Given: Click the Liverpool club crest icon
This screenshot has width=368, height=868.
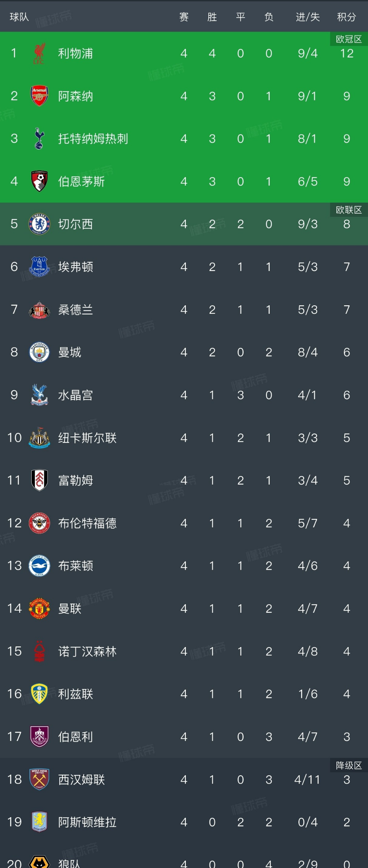Looking at the screenshot, I should [39, 53].
